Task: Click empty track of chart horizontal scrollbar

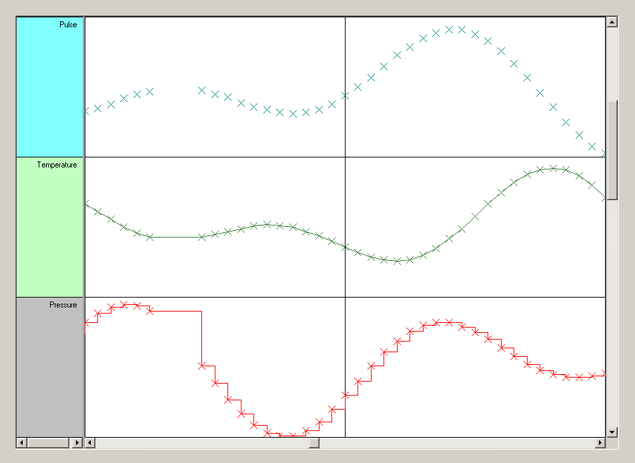Action: pos(460,442)
